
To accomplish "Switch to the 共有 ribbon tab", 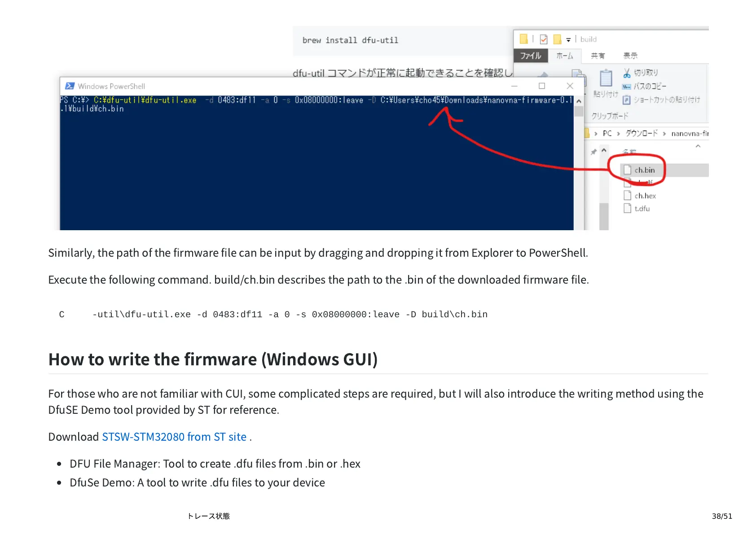I will (x=598, y=56).
